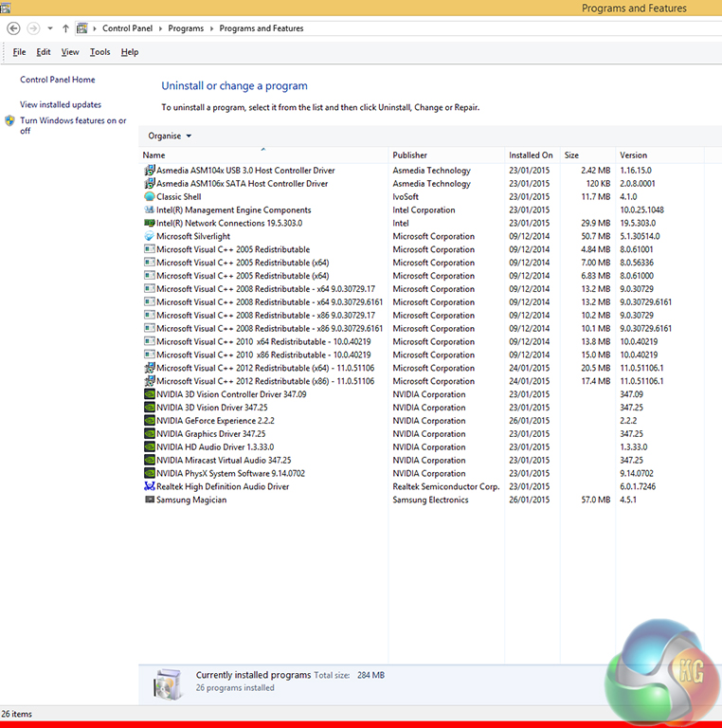Click NVIDIA HD Audio Driver icon
Screen dimensions: 722x728
click(x=150, y=446)
